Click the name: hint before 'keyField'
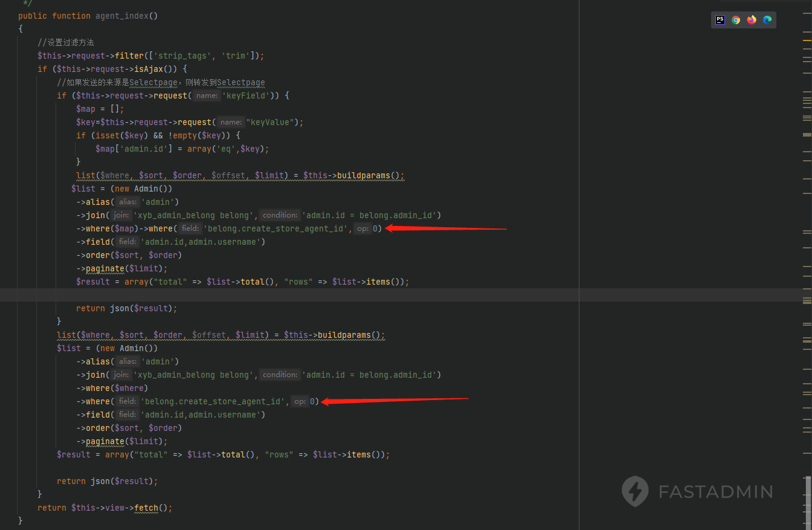Image resolution: width=812 pixels, height=530 pixels. [207, 95]
